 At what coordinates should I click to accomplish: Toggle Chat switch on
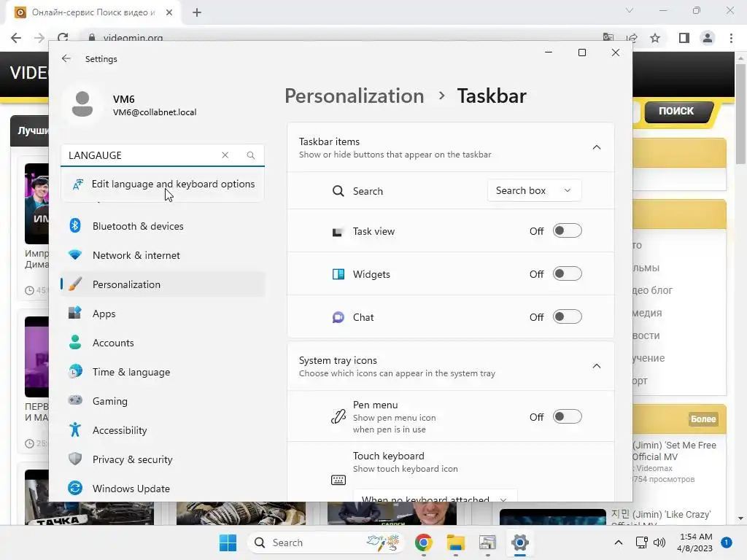click(x=567, y=316)
